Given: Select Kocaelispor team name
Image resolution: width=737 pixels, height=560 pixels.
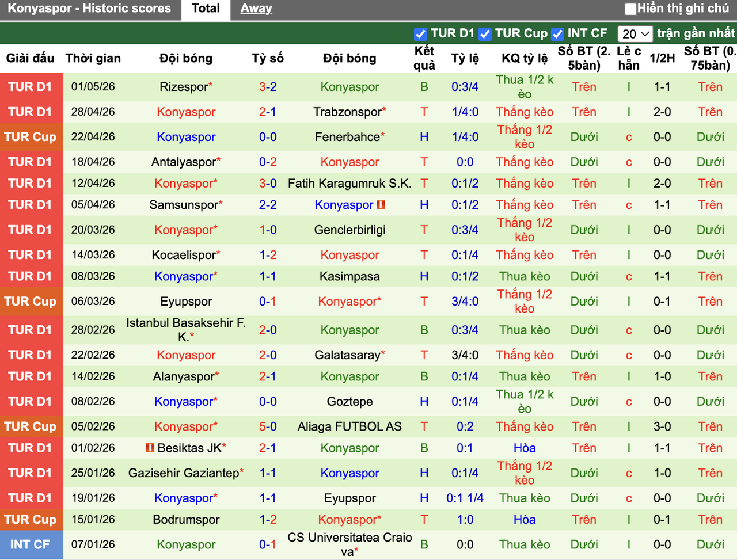Looking at the screenshot, I should (184, 255).
